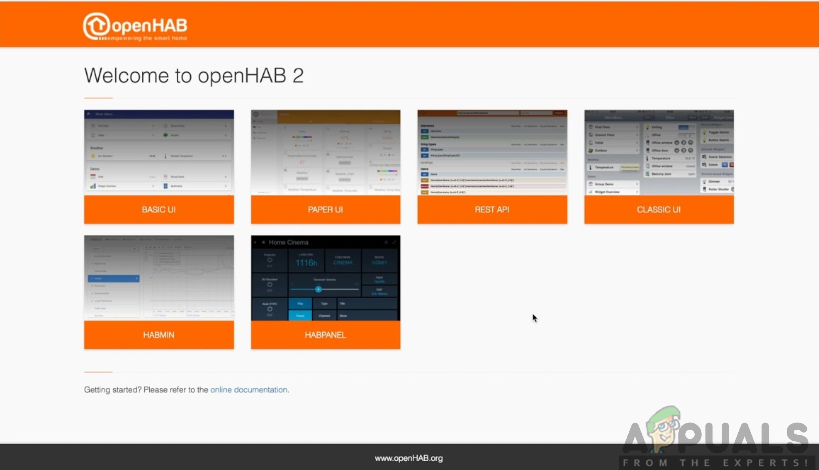Follow the online documentation link
Screen dimensions: 819x470
coord(249,390)
